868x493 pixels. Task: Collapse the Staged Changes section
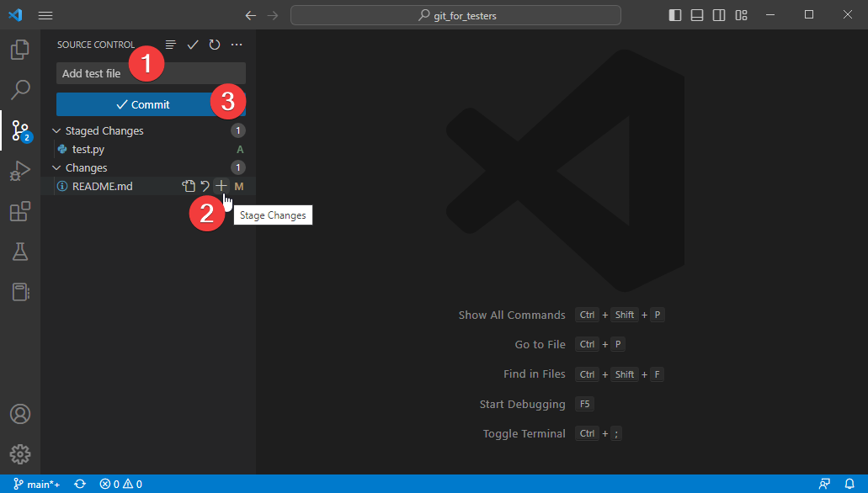tap(56, 131)
